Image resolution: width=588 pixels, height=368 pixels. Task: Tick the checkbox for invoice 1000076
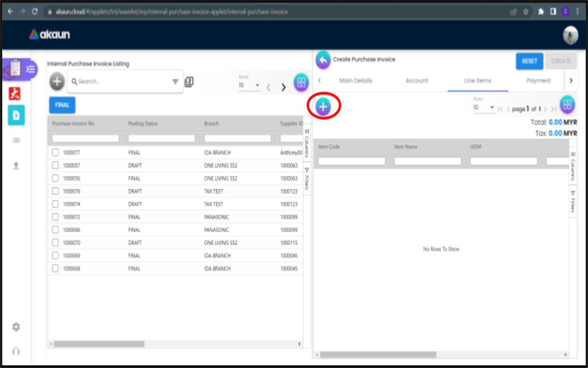pyautogui.click(x=56, y=191)
